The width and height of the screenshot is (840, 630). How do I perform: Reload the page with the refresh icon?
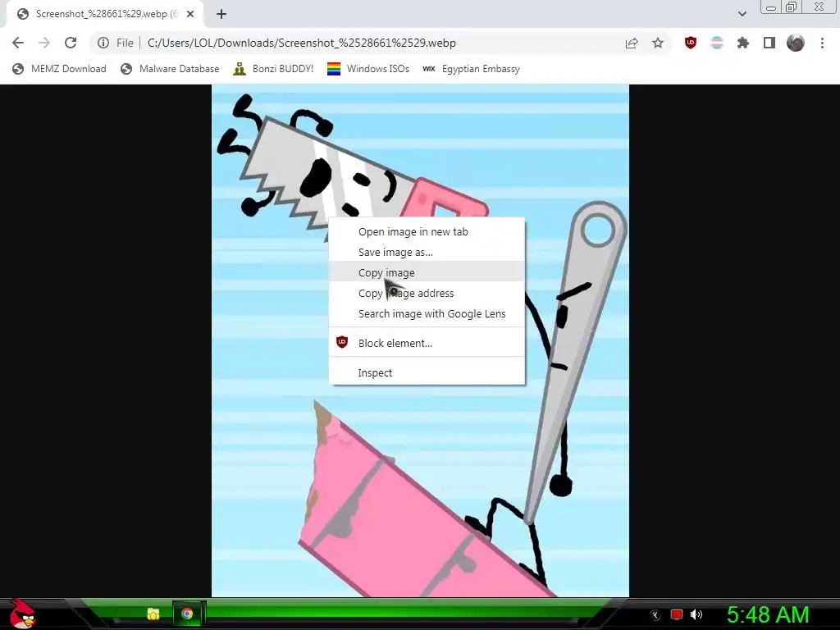click(71, 43)
